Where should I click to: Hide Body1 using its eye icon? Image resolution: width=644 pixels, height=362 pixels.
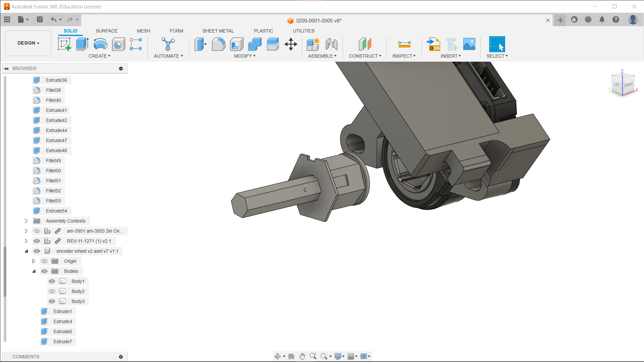click(52, 281)
